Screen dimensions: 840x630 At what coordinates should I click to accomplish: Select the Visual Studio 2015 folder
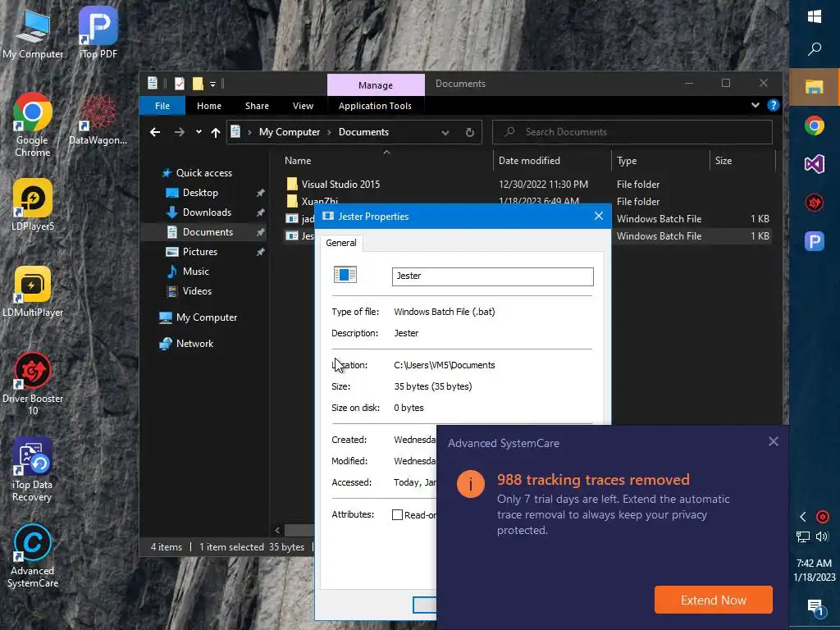tap(340, 185)
